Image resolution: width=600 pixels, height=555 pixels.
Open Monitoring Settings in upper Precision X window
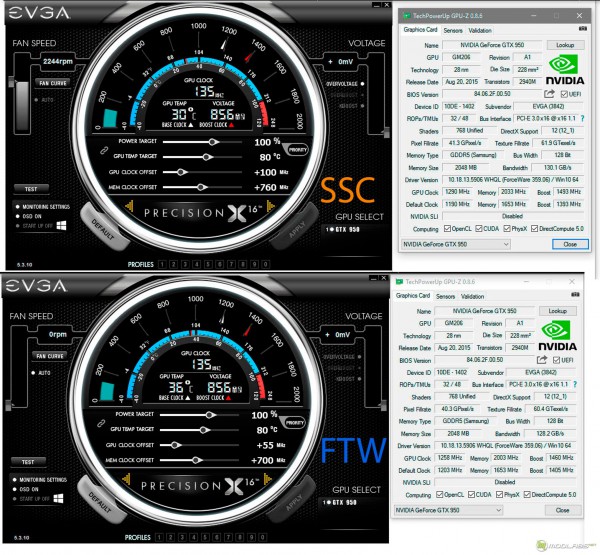point(43,207)
